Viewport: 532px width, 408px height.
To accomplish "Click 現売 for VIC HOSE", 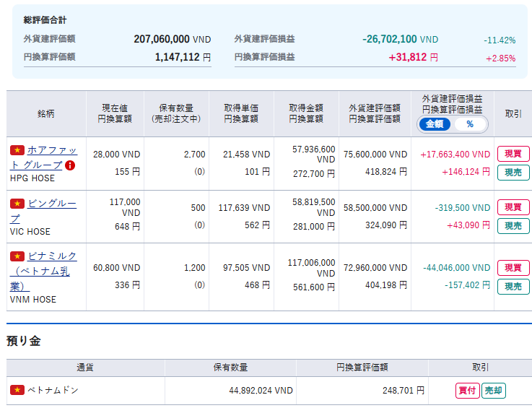I will point(513,226).
